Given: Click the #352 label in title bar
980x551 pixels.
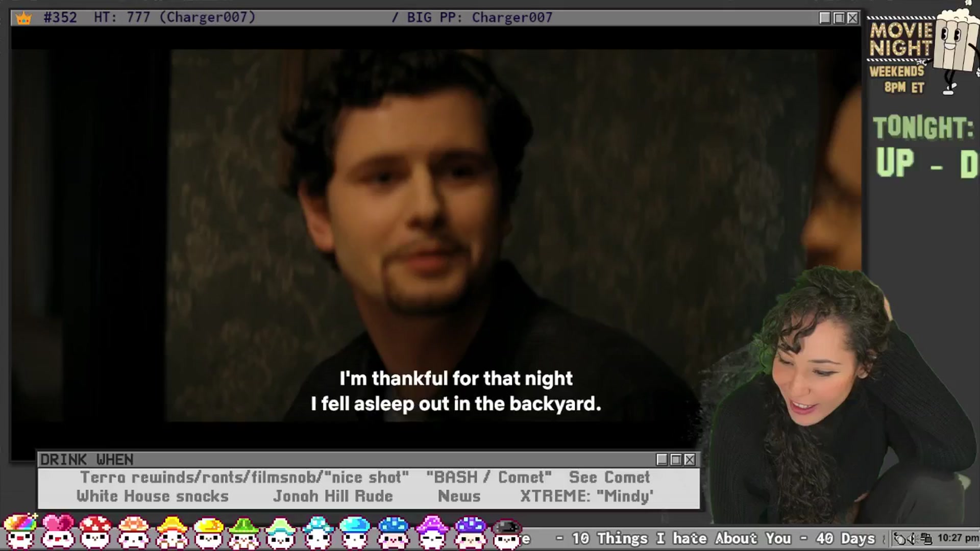Looking at the screenshot, I should [60, 17].
